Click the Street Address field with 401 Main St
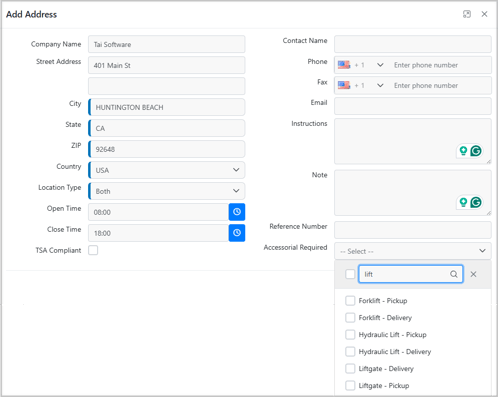The height and width of the screenshot is (397, 498). (x=167, y=65)
